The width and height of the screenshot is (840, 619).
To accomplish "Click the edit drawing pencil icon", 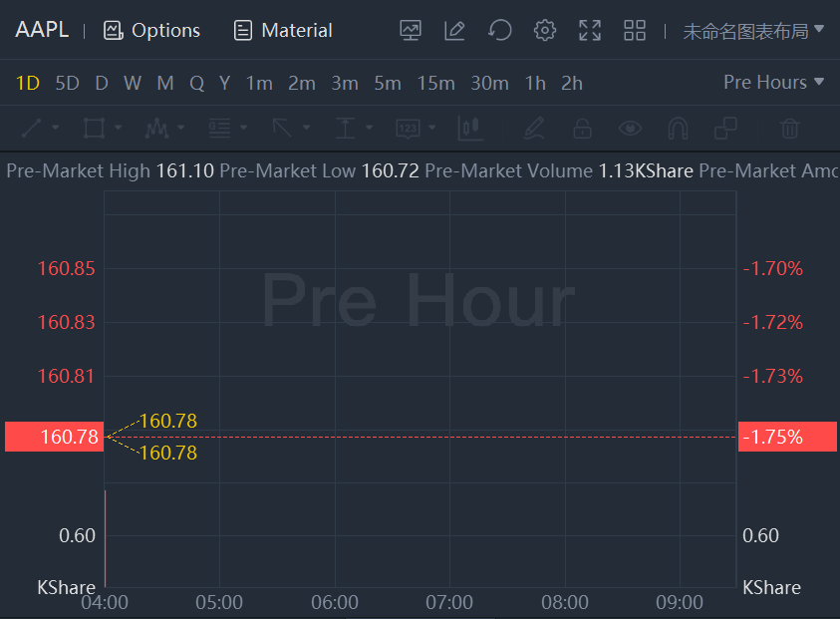I will (454, 30).
